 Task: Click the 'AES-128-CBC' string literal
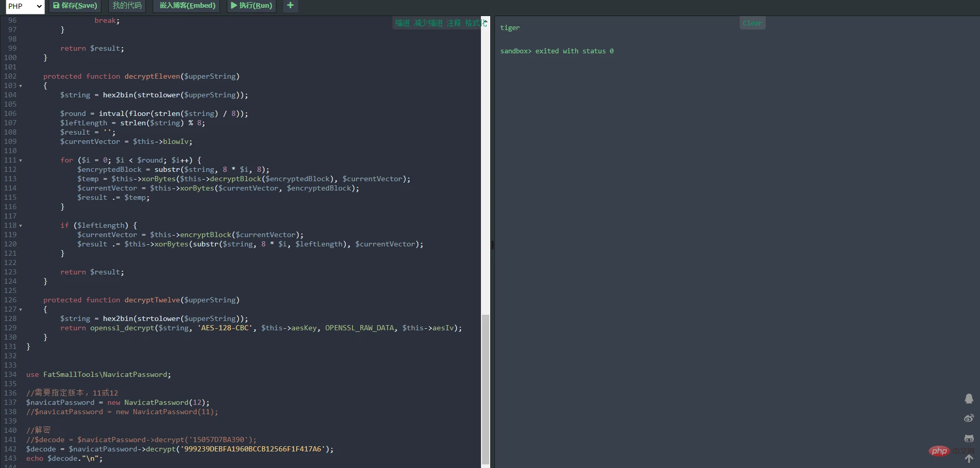[225, 328]
